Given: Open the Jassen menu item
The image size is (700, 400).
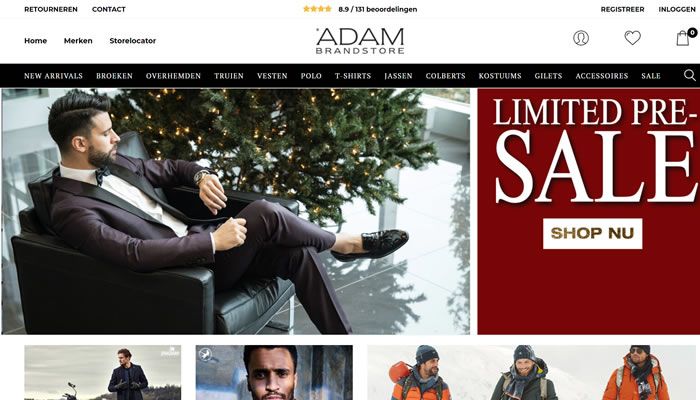Looking at the screenshot, I should click(398, 76).
